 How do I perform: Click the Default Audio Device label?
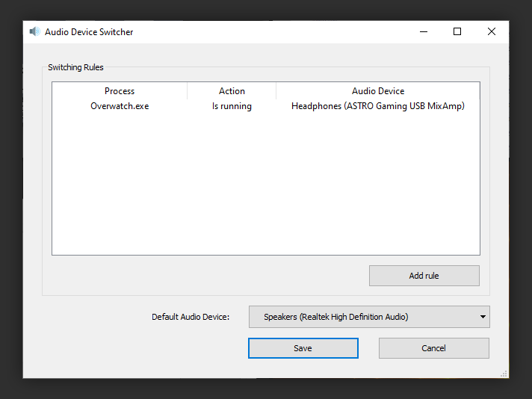click(x=191, y=317)
